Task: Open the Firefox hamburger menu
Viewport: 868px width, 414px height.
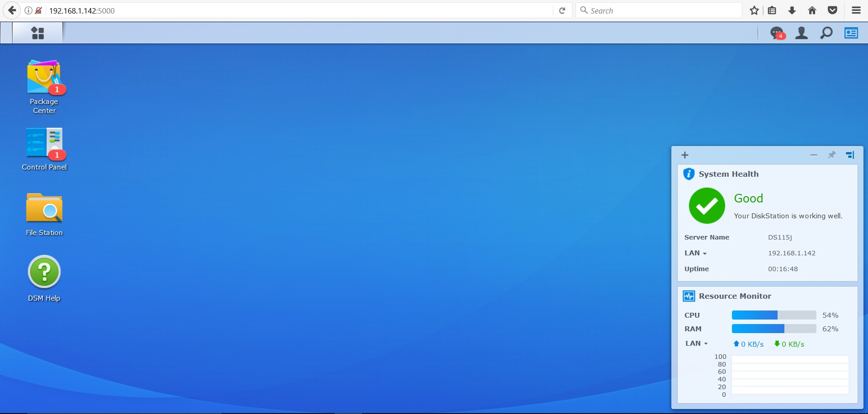Action: click(856, 10)
